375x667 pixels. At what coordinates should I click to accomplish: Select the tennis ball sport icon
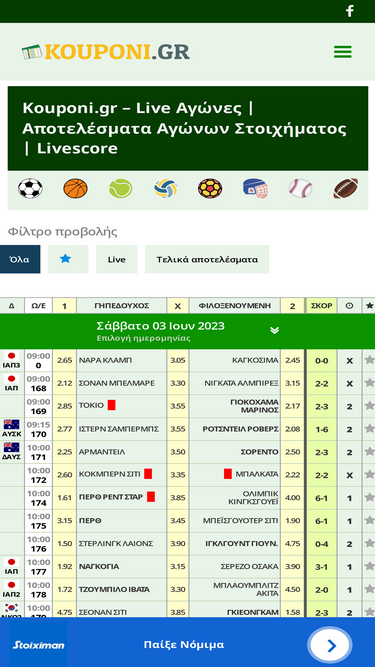coord(120,188)
